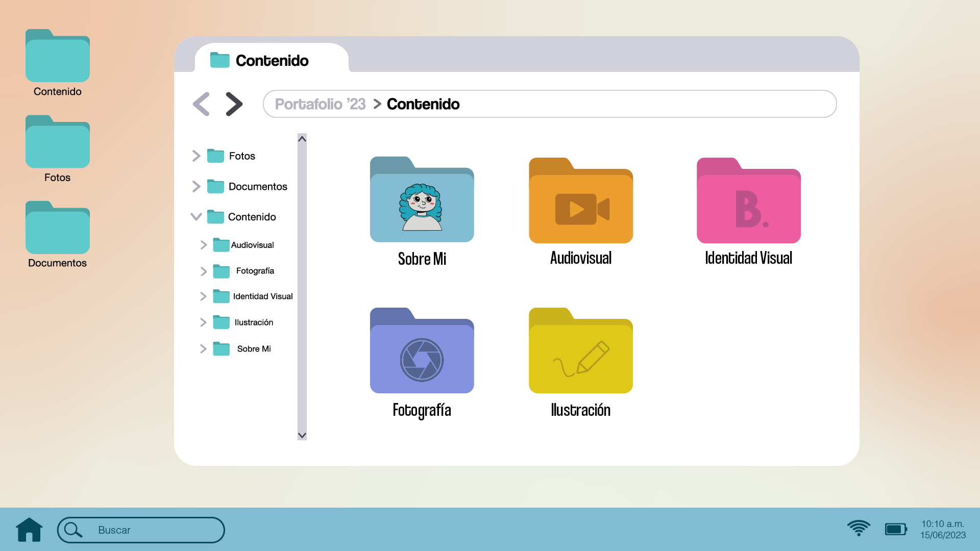Select the Contenido window tab

click(271, 60)
